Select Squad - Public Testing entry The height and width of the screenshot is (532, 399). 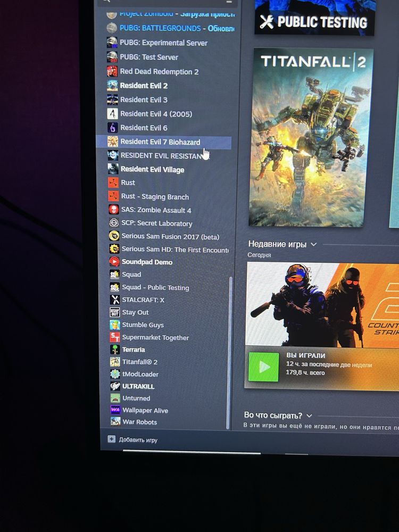click(x=155, y=287)
